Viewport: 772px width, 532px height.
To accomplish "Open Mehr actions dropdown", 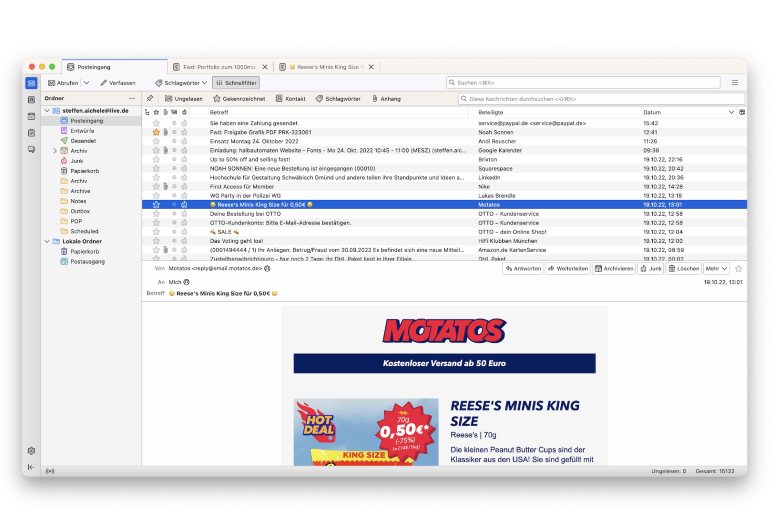I will (716, 268).
